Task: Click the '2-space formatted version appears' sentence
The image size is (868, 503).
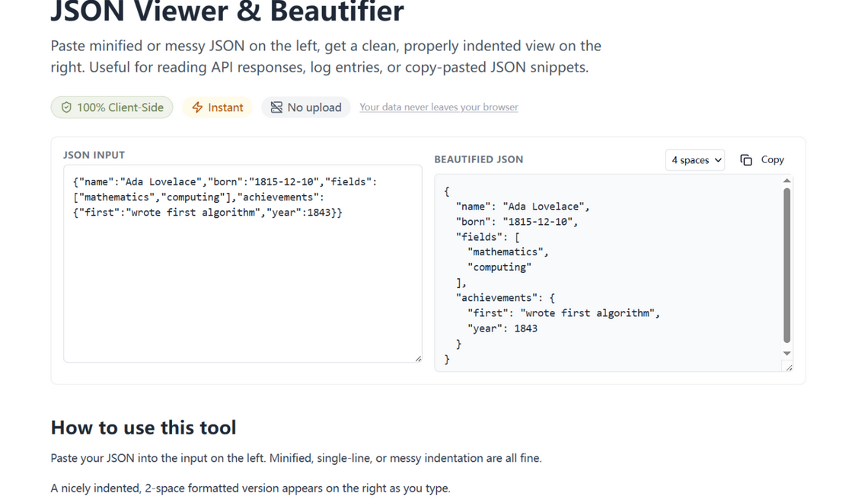Action: pos(251,488)
